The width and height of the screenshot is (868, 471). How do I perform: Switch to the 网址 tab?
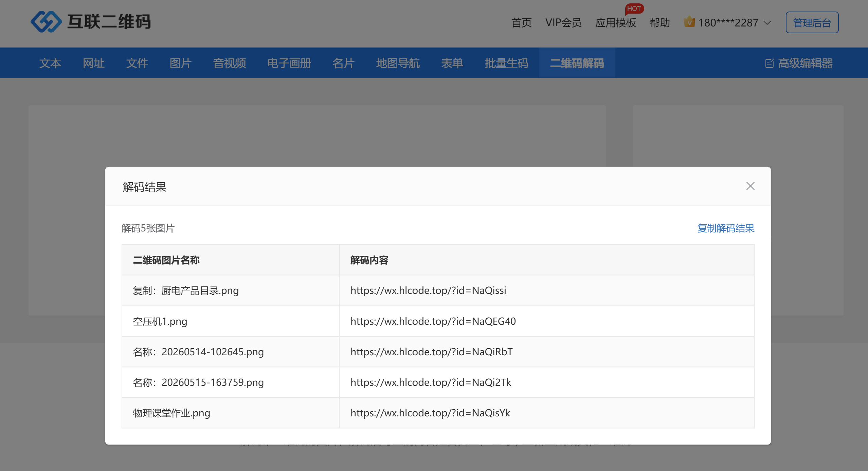(94, 63)
